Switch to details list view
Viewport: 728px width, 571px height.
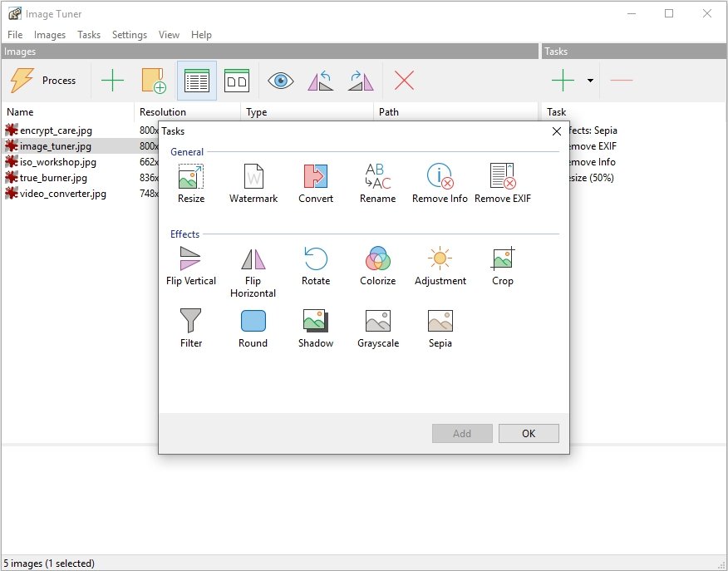197,81
